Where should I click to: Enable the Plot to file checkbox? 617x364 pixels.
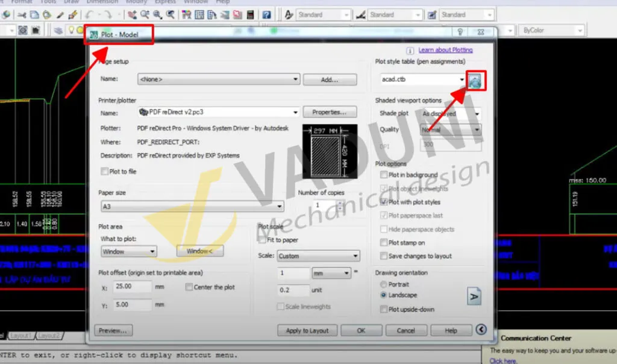click(x=104, y=171)
